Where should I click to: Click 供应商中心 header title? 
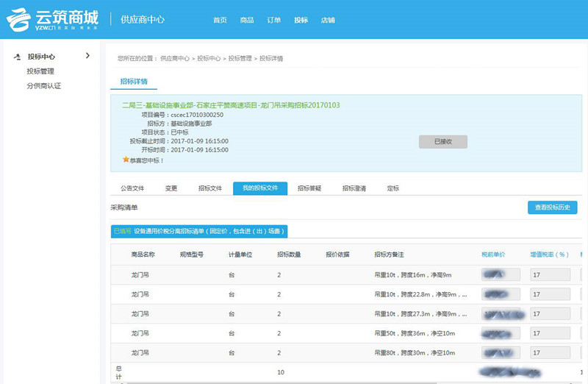pyautogui.click(x=143, y=20)
